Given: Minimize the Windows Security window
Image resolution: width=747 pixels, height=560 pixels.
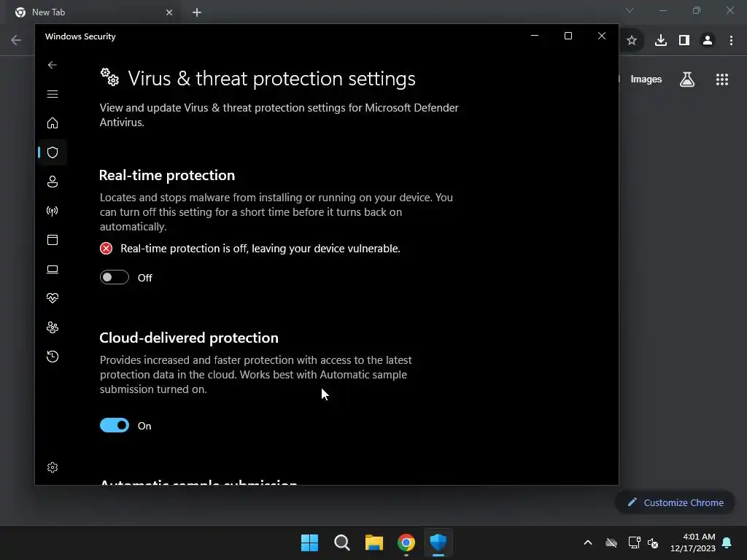Looking at the screenshot, I should (535, 36).
